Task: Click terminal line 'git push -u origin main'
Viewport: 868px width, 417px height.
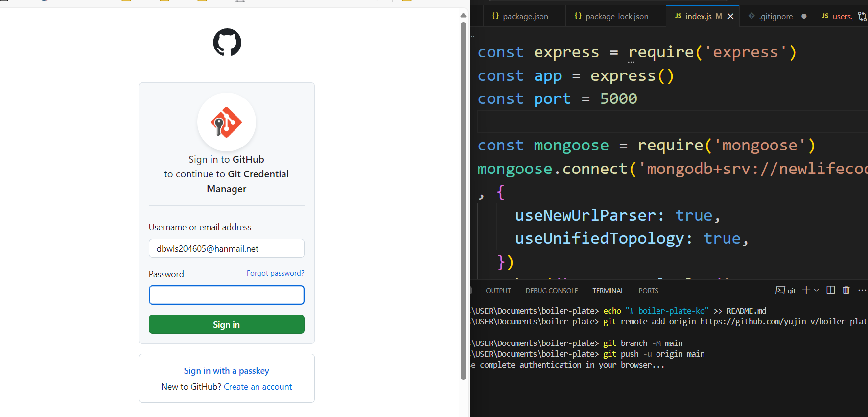Action: point(654,354)
